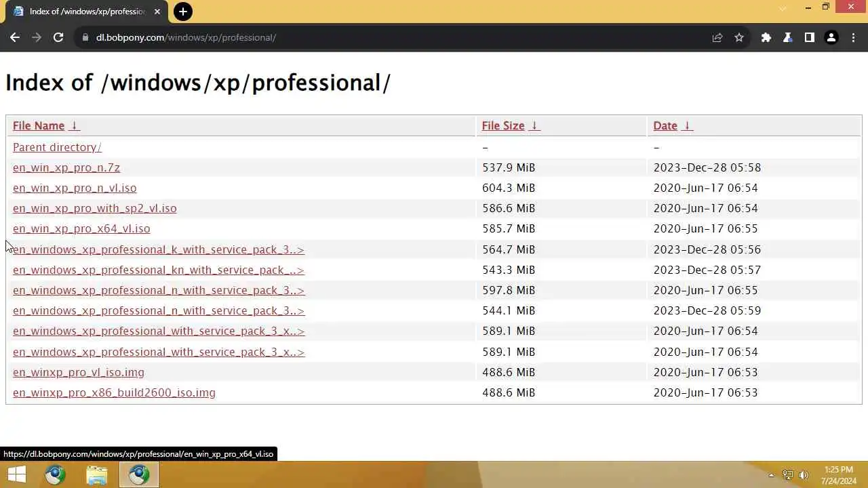Click the address bar URL
Viewport: 868px width, 488px height.
(x=186, y=38)
